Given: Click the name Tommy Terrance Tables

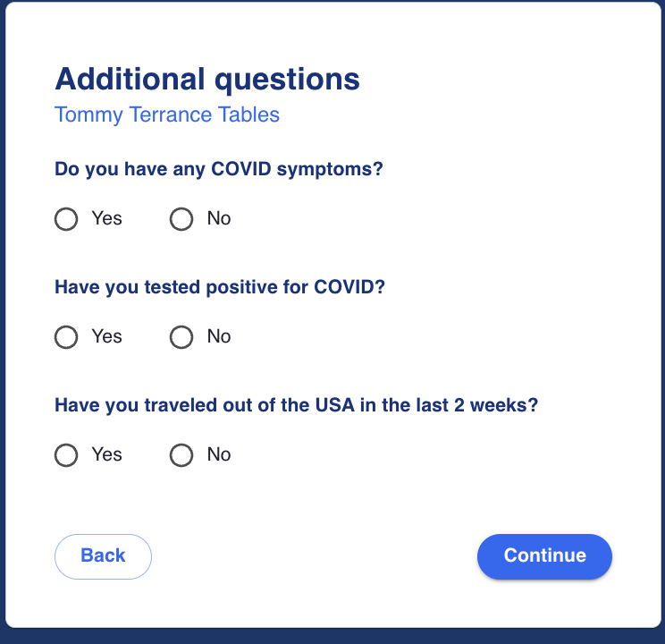Looking at the screenshot, I should pos(167,115).
